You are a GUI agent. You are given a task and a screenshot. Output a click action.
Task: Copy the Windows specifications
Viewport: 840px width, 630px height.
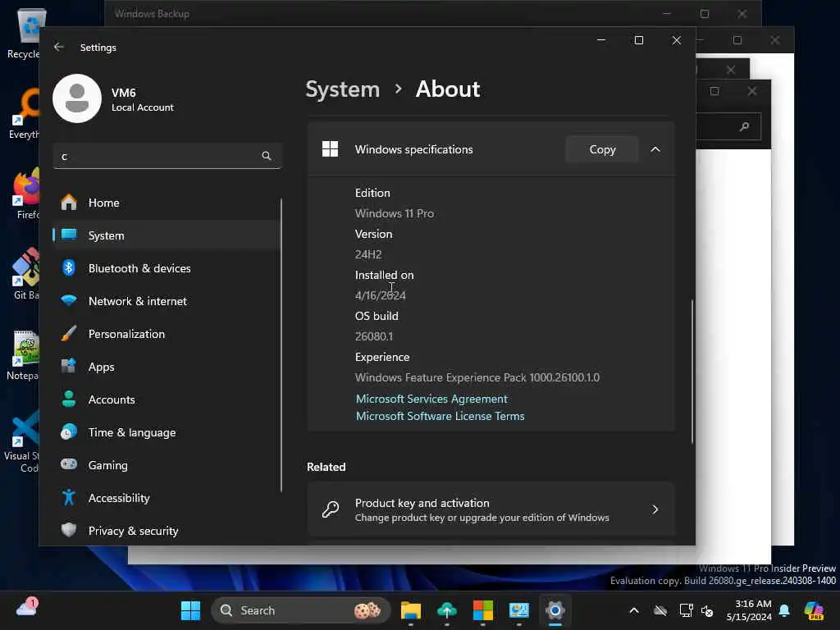click(602, 149)
